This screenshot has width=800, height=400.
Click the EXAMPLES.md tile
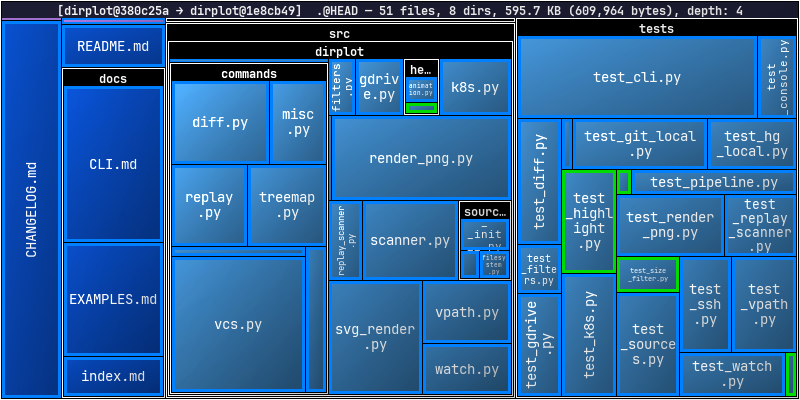[x=113, y=299]
